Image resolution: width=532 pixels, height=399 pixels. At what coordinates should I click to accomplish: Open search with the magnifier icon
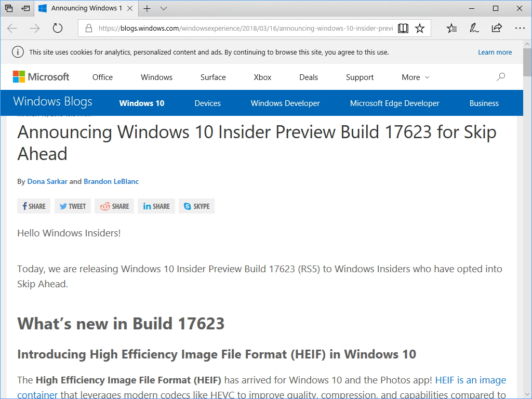pyautogui.click(x=500, y=77)
